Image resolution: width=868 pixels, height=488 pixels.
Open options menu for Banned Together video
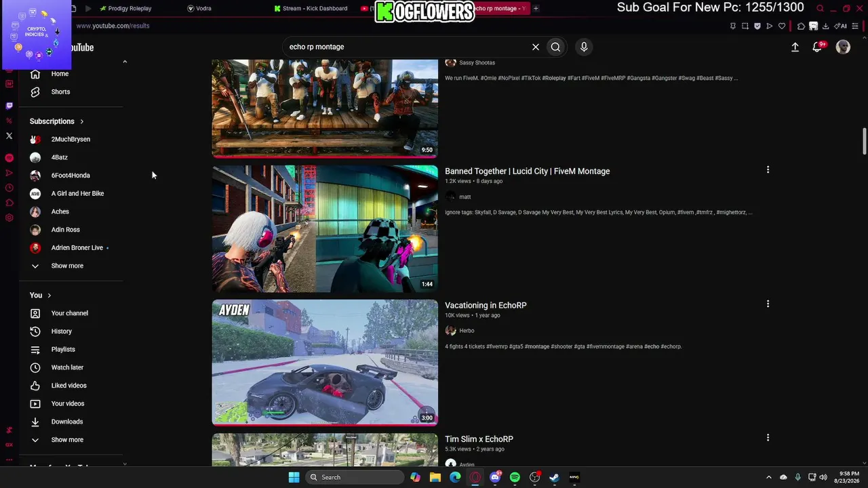coord(768,170)
